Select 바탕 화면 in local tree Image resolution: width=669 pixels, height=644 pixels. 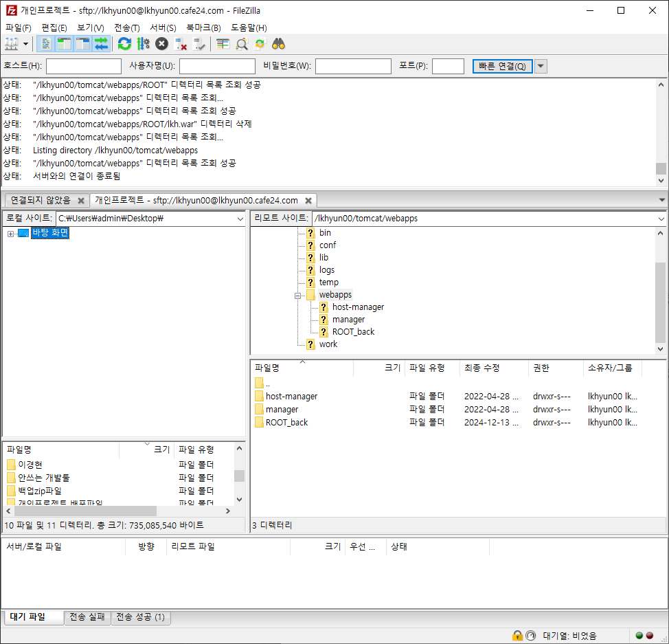click(50, 233)
